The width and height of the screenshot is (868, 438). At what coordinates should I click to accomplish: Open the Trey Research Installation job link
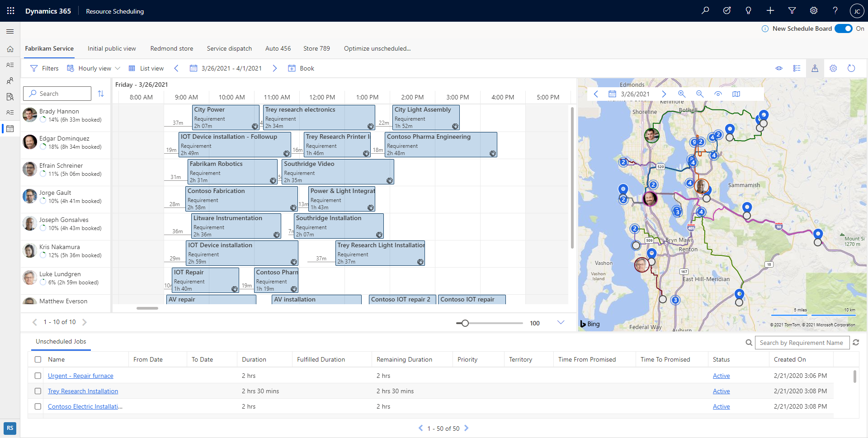[x=83, y=391]
